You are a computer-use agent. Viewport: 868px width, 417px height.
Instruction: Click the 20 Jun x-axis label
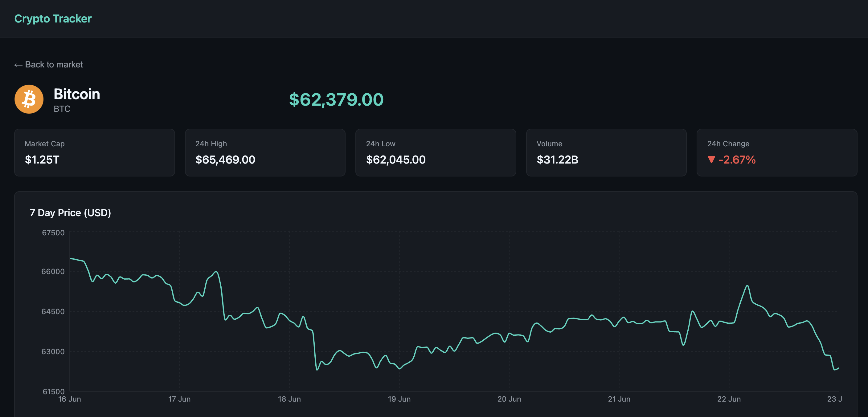(x=509, y=399)
